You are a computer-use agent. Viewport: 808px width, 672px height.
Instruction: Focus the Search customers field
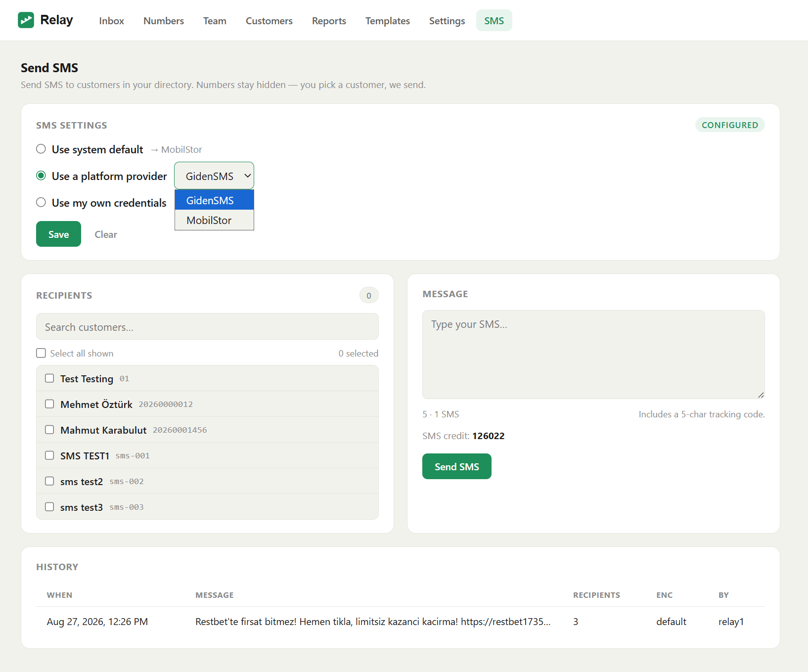pyautogui.click(x=207, y=326)
